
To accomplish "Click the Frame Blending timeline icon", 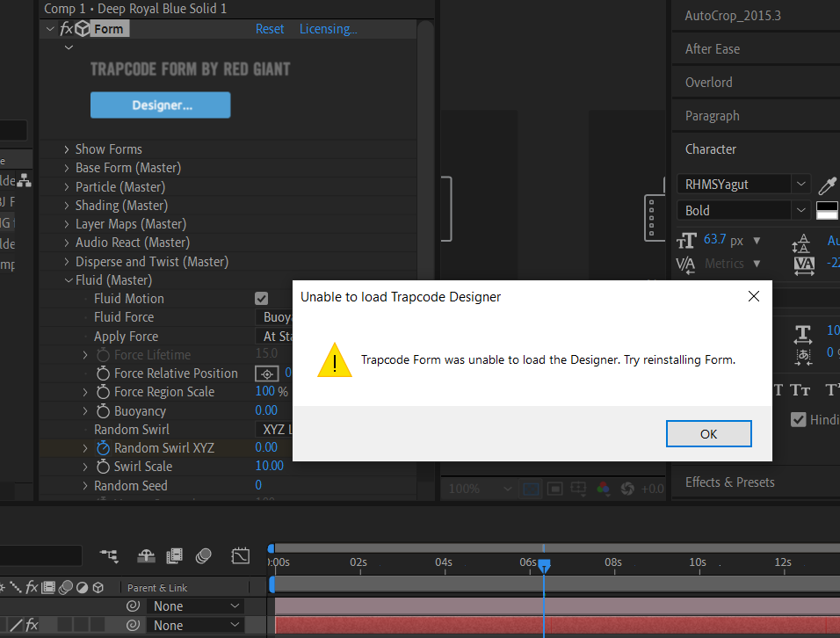I will click(x=175, y=555).
